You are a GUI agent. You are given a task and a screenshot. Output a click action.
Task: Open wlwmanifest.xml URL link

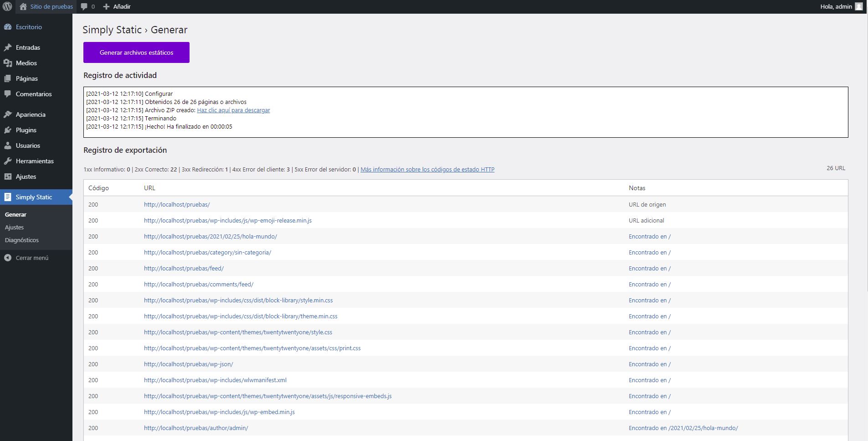click(x=215, y=380)
